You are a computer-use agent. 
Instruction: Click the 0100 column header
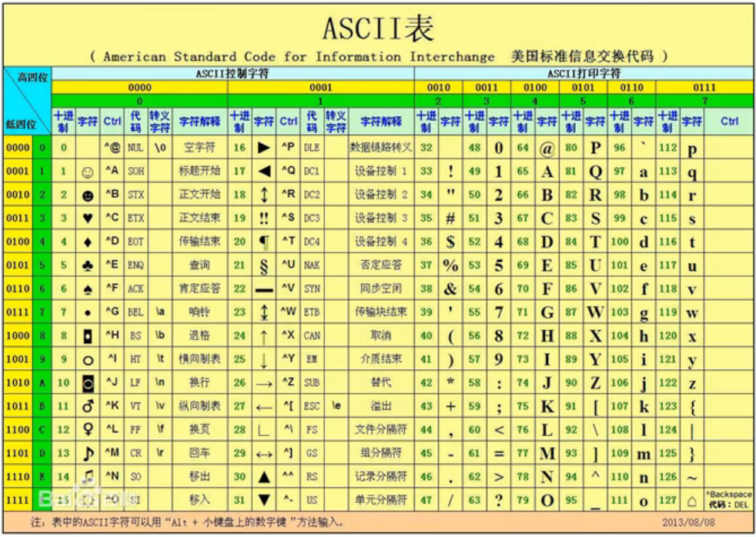[x=536, y=87]
